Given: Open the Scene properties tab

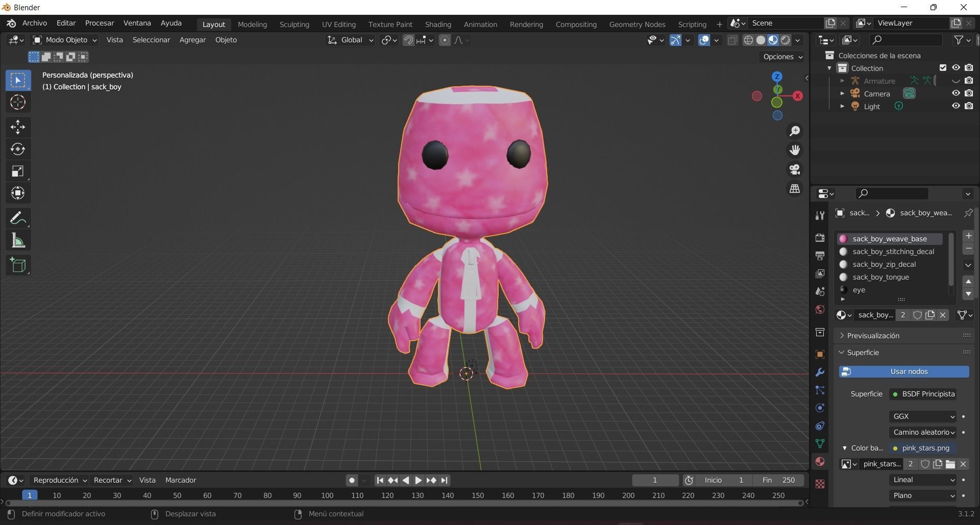Looking at the screenshot, I should tap(820, 292).
